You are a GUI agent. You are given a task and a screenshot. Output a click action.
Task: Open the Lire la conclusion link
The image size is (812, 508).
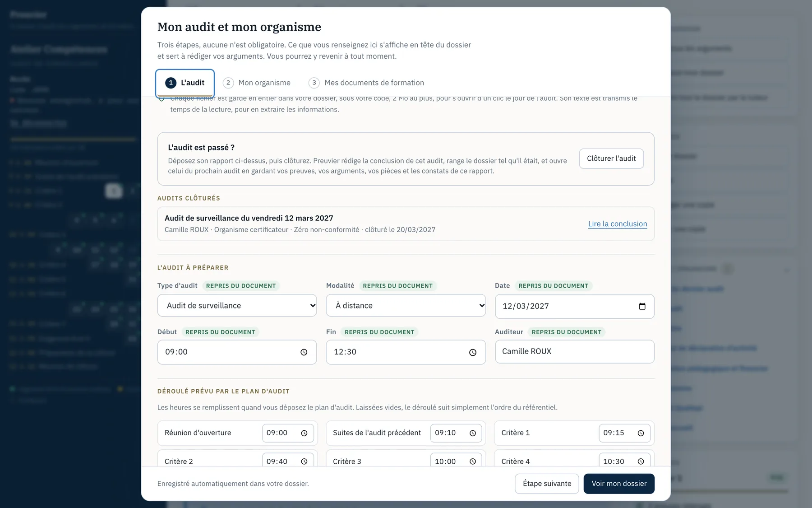(x=618, y=224)
